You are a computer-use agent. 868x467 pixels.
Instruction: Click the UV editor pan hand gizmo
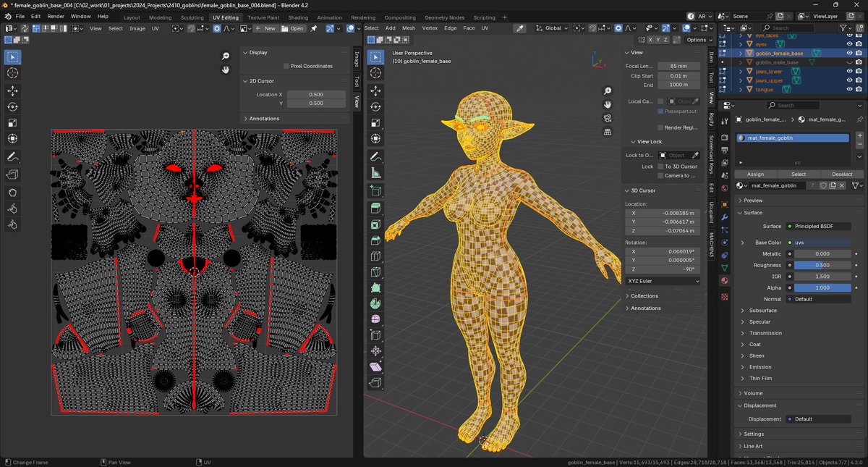(226, 70)
